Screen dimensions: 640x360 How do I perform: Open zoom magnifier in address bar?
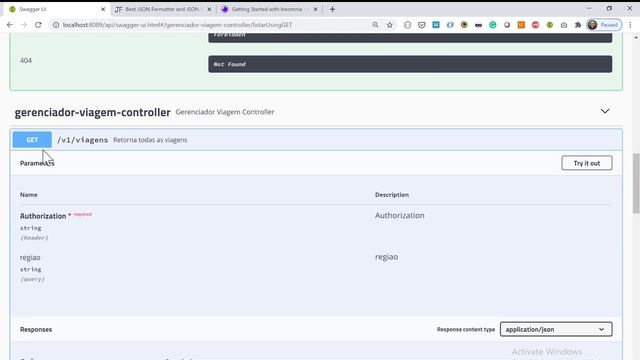coord(375,25)
